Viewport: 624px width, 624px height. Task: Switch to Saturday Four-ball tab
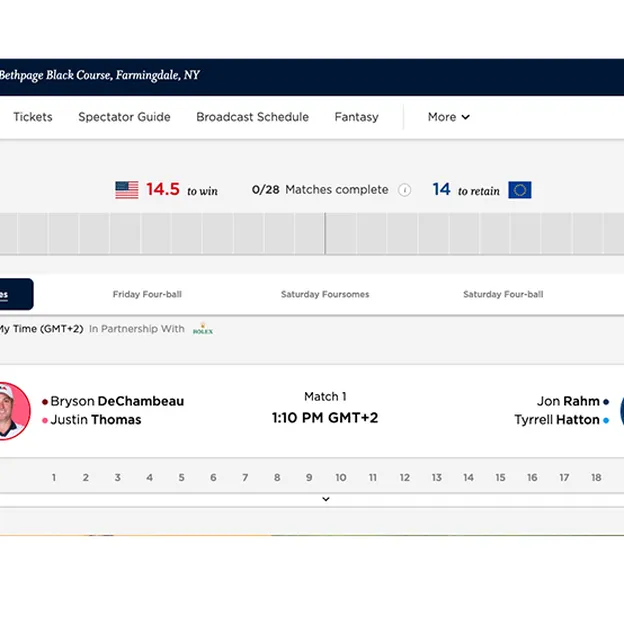503,294
